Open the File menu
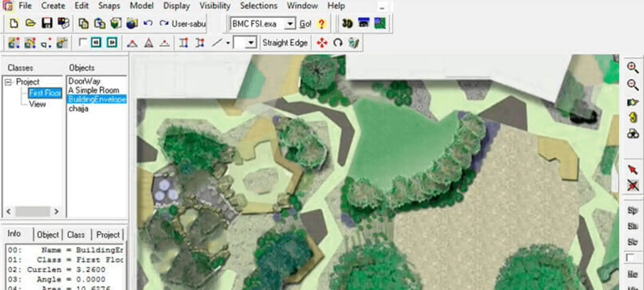The width and height of the screenshot is (644, 290). coord(25,6)
